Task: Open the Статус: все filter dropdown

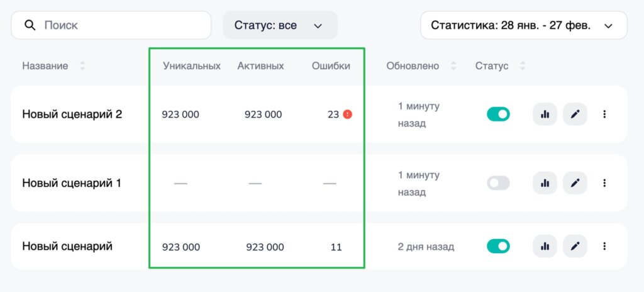Action: click(x=280, y=26)
